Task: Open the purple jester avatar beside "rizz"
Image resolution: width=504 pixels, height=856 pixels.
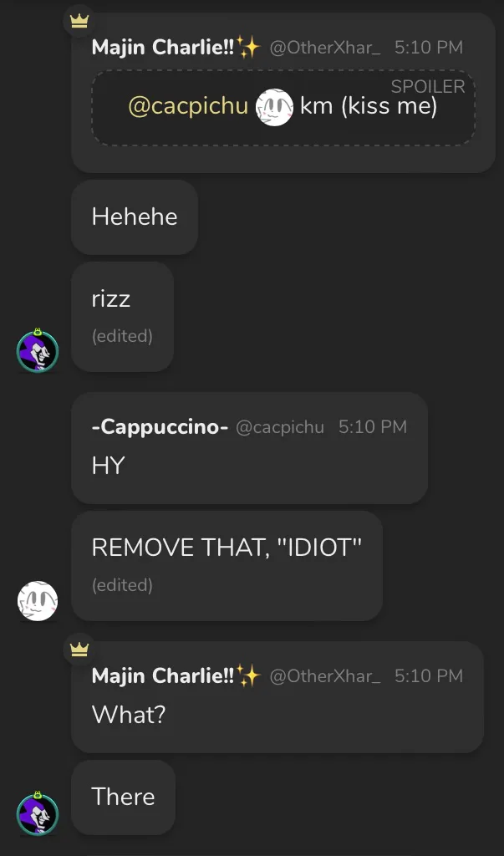Action: [x=38, y=350]
